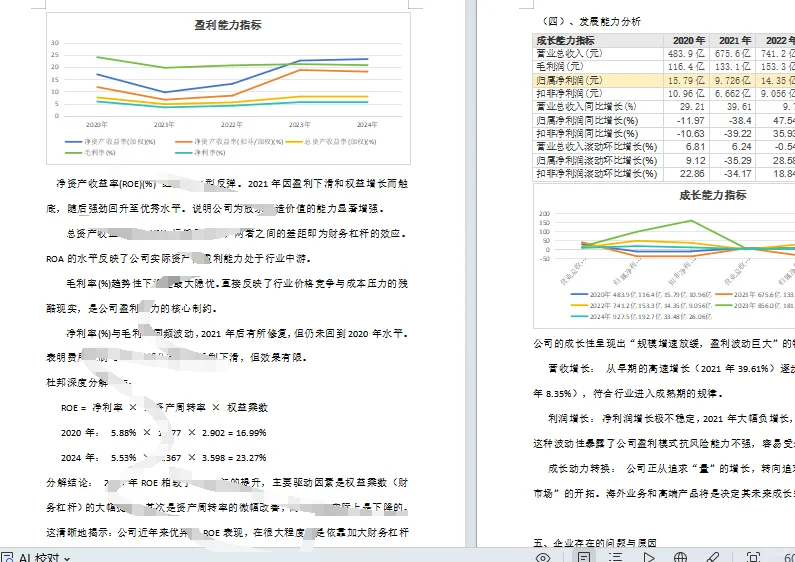Click cell value 39.61
Screen dimensions: 795x562
pyautogui.click(x=732, y=107)
